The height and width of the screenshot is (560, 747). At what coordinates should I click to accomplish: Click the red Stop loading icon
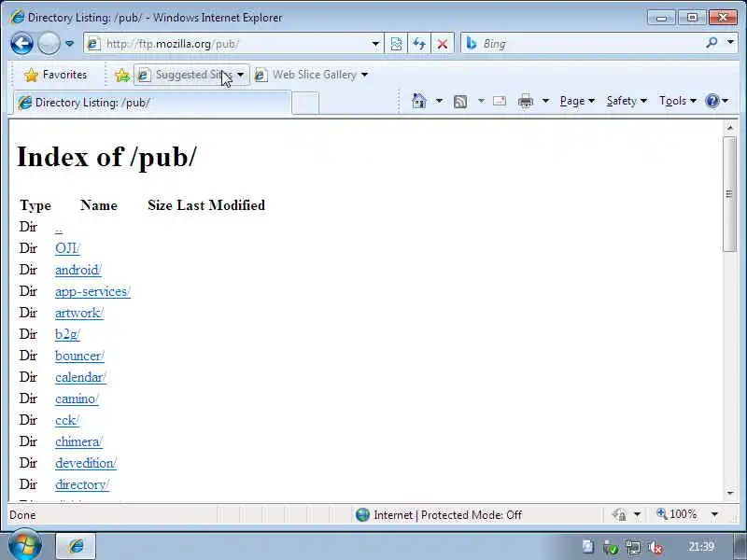point(442,44)
